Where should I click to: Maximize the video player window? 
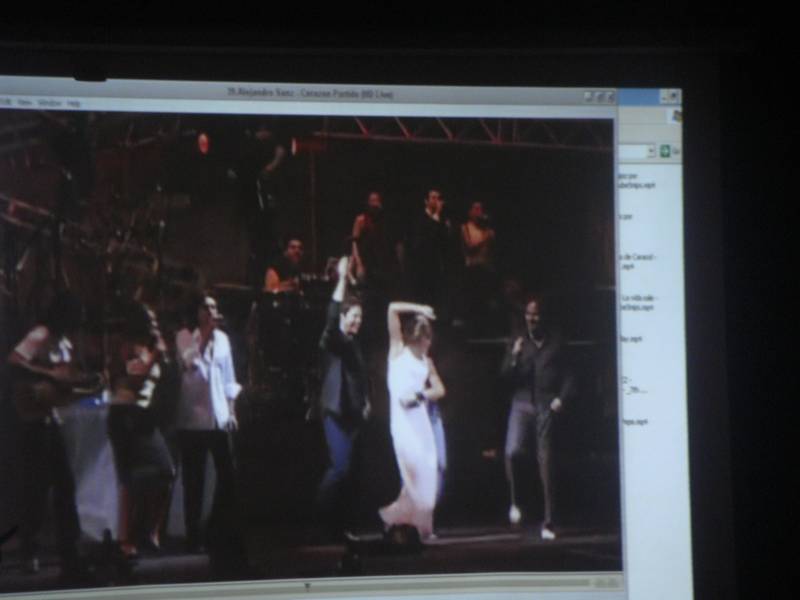598,97
